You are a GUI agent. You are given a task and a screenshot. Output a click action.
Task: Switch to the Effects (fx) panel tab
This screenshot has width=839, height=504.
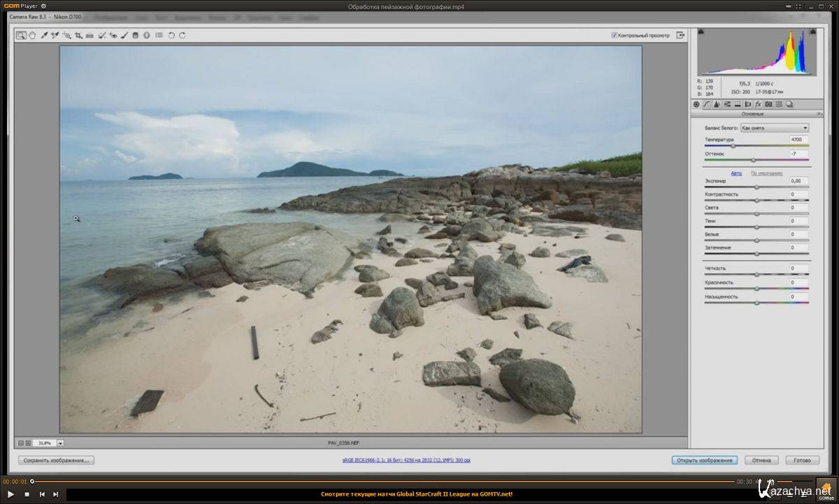(x=758, y=104)
